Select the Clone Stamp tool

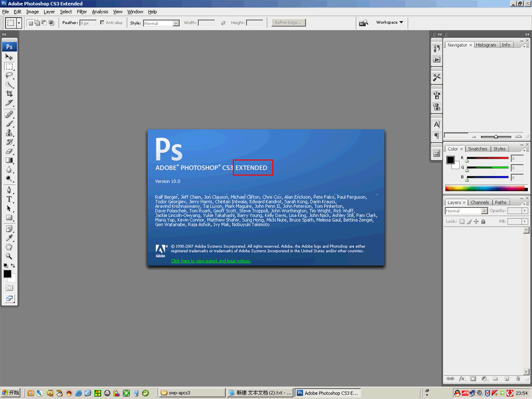pos(9,133)
